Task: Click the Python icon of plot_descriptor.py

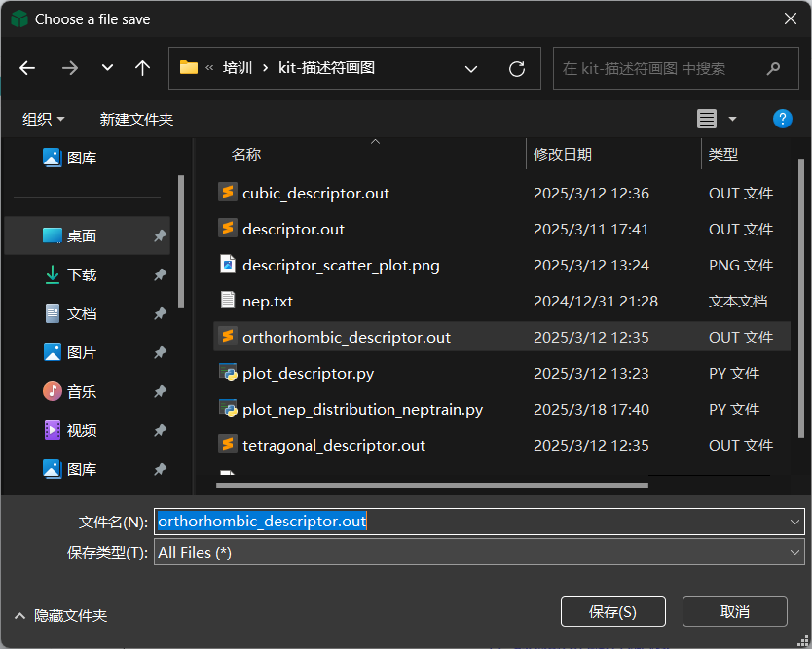Action: pyautogui.click(x=227, y=373)
